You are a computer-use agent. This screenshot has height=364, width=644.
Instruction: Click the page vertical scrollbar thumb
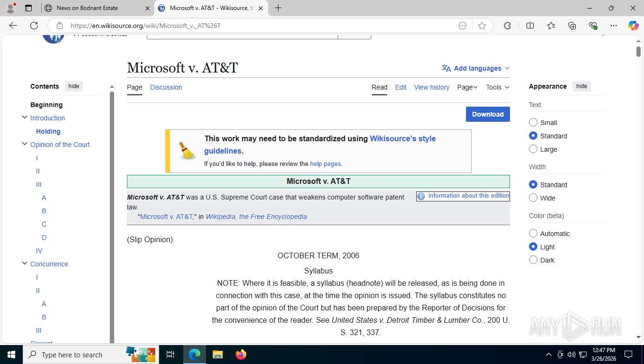pos(638,52)
